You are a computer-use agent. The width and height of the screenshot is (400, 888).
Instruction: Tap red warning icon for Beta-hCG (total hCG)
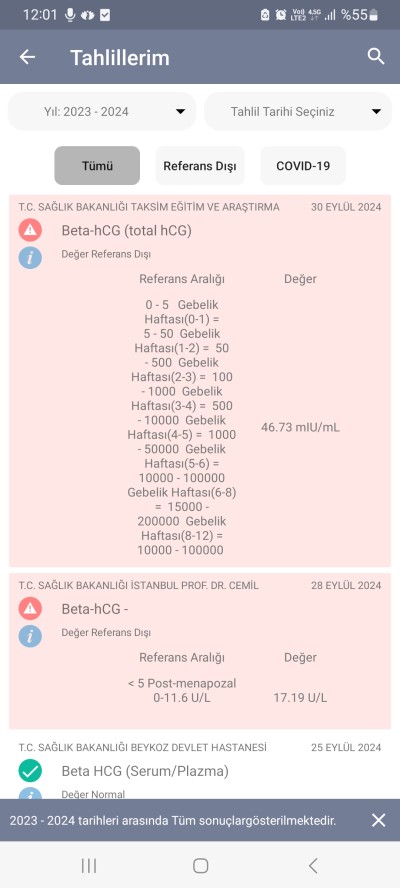[x=30, y=230]
